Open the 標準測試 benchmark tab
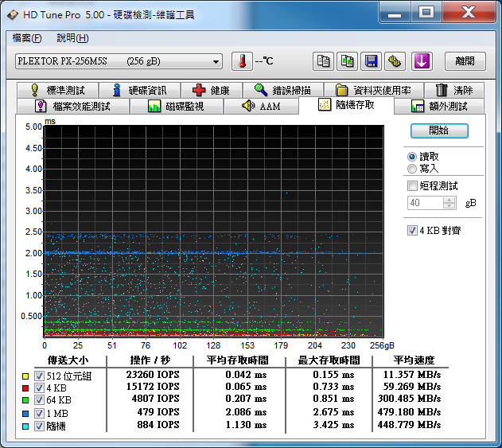Screen dimensions: 502x448 click(58, 90)
